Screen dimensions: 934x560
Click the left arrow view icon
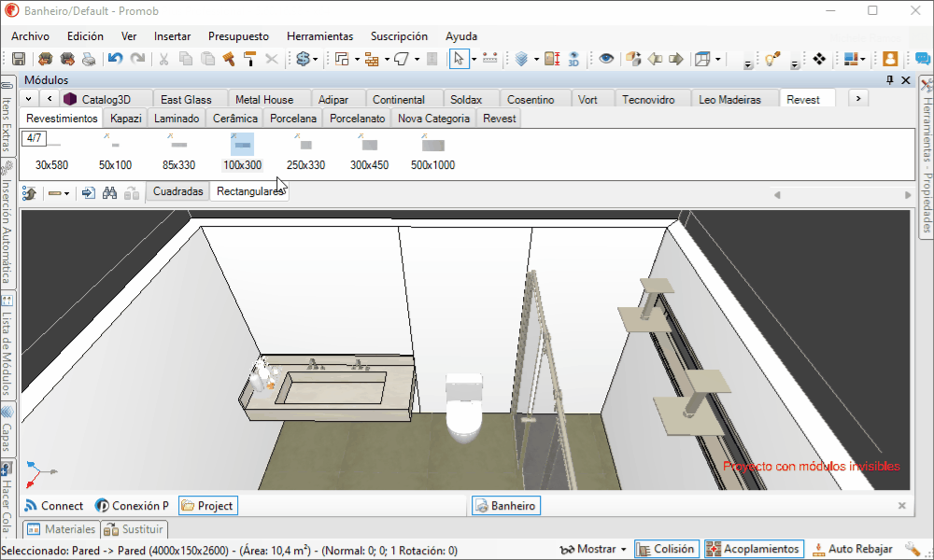(656, 59)
